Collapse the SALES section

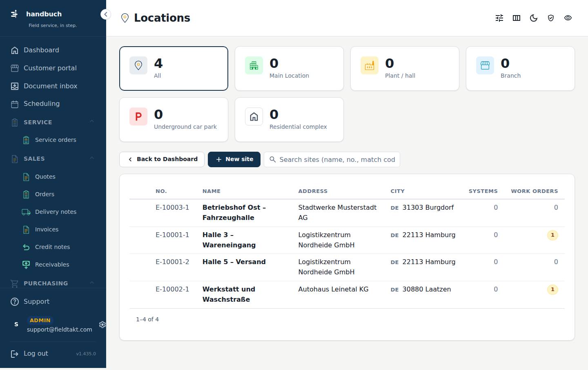point(92,158)
